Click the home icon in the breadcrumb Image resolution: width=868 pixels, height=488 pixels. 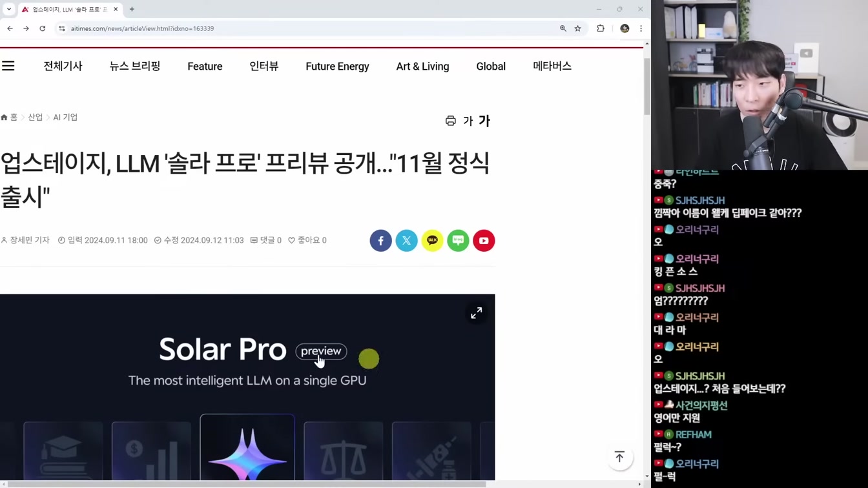tap(5, 117)
